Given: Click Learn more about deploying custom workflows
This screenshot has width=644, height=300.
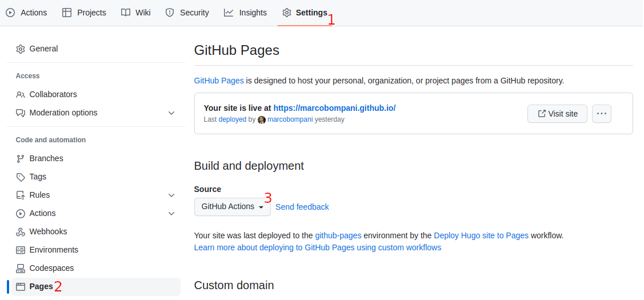Looking at the screenshot, I should (318, 248).
